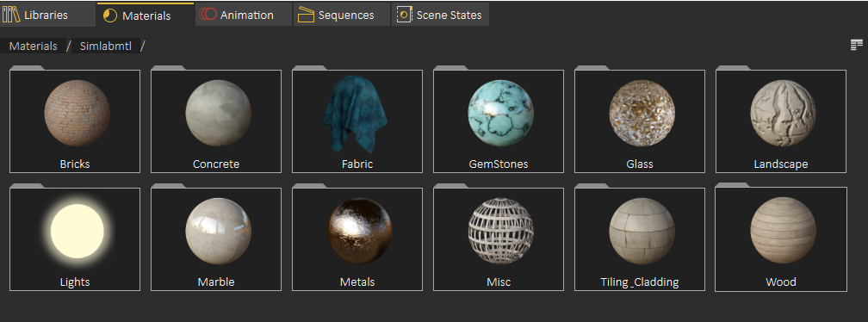Switch to the Animation tab
The height and width of the screenshot is (322, 868).
click(244, 15)
